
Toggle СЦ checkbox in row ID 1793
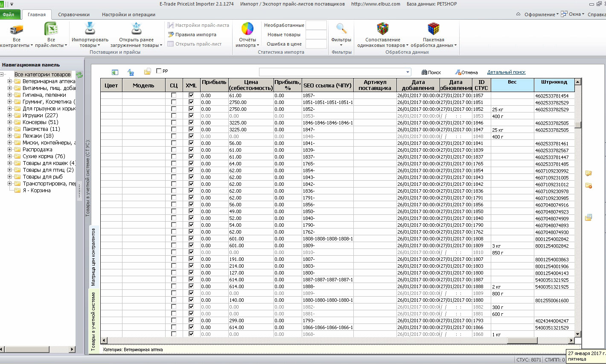(173, 321)
